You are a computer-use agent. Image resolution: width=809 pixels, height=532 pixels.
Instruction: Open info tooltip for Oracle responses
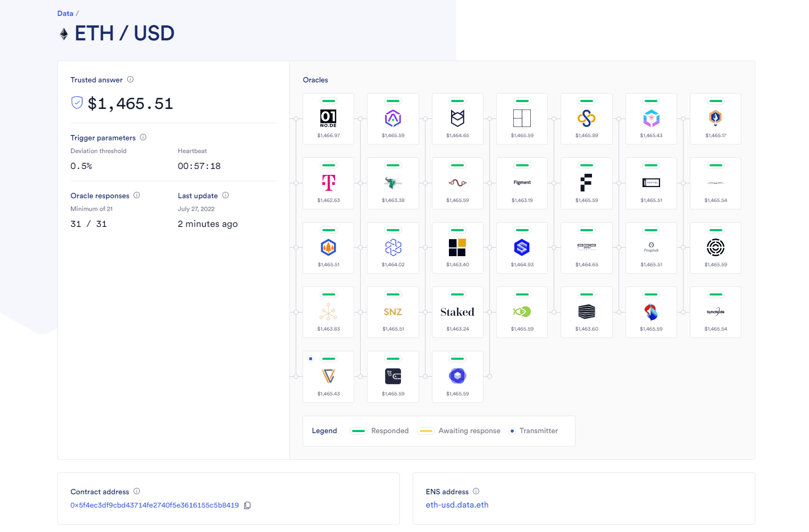[x=137, y=196]
